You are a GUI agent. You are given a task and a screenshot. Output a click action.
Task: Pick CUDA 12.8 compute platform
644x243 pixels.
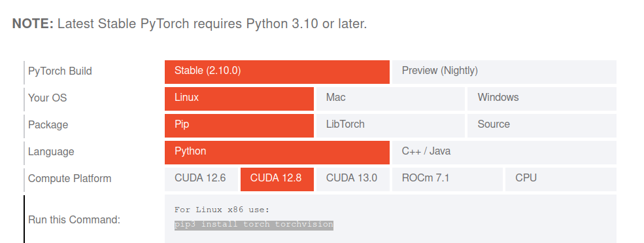tap(277, 179)
